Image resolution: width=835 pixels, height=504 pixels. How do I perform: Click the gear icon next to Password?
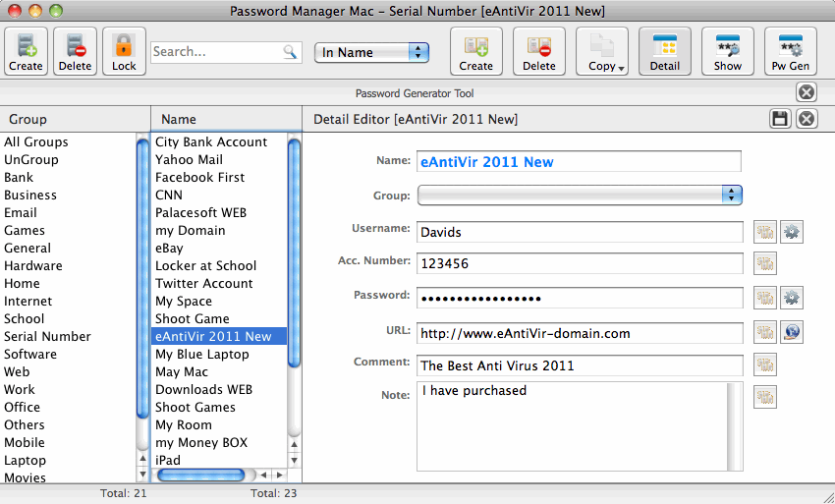[792, 298]
